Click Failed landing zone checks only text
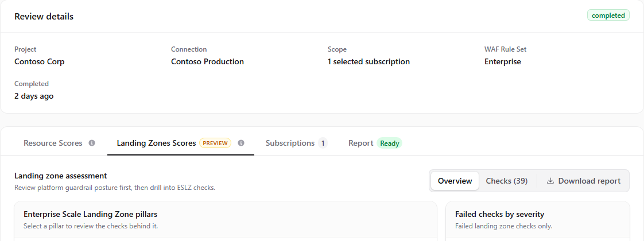This screenshot has width=644, height=241. click(503, 226)
